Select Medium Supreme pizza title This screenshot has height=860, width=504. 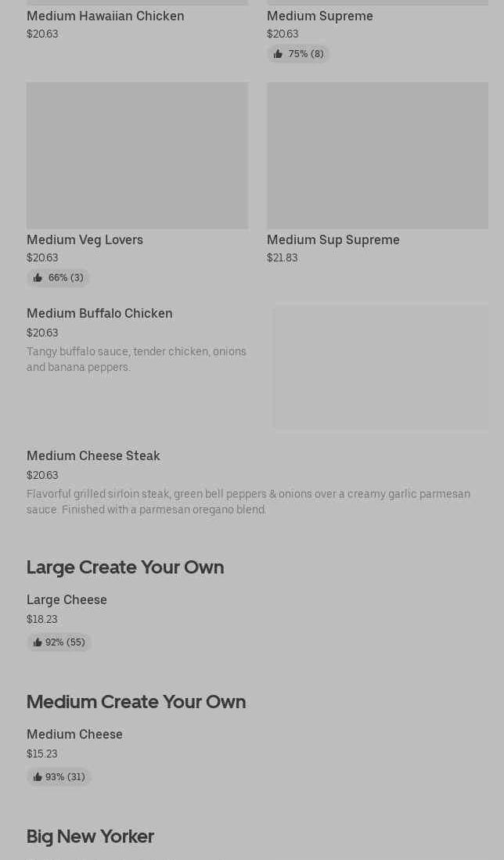click(x=320, y=16)
